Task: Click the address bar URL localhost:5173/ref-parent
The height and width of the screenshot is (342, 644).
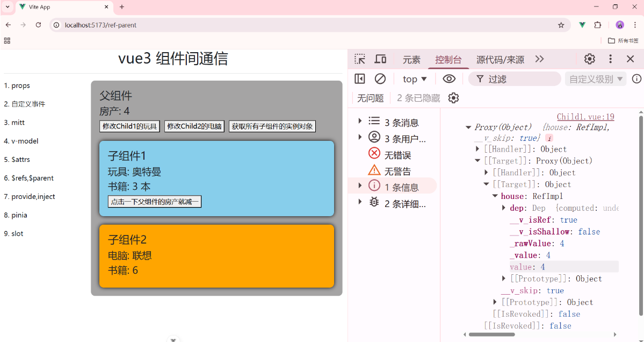Action: [100, 25]
